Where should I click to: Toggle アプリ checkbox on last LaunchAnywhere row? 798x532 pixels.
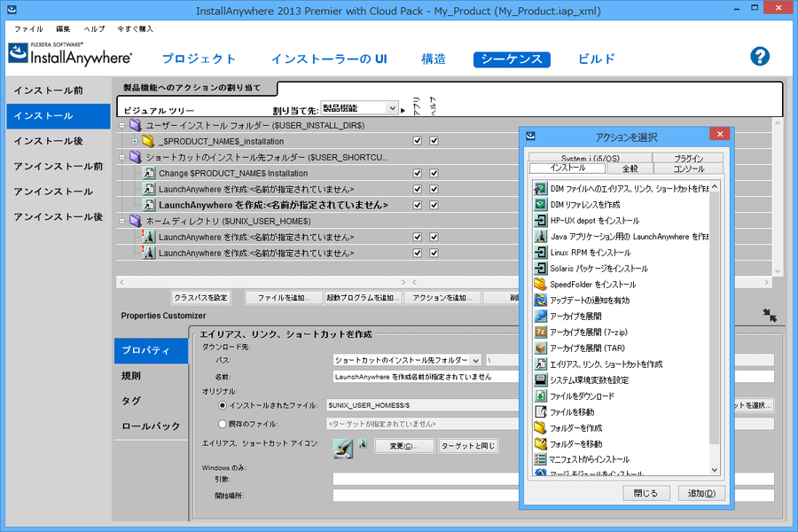point(418,253)
